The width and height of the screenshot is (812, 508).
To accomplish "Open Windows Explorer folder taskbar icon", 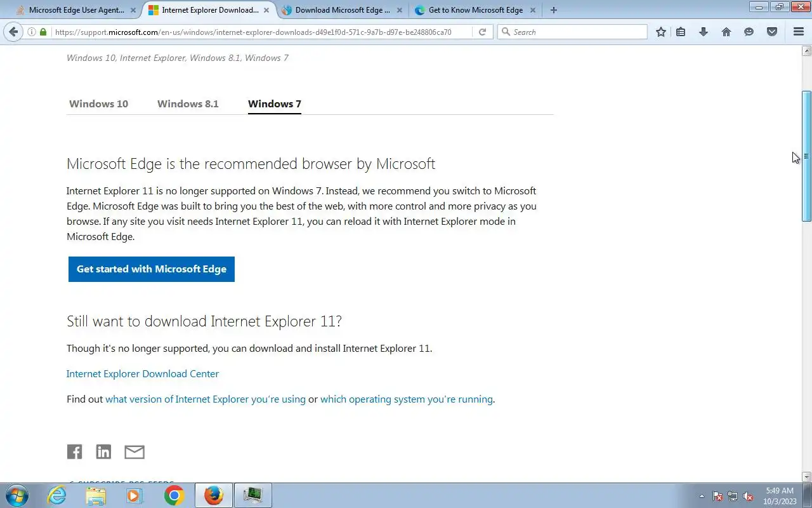I will (x=96, y=495).
